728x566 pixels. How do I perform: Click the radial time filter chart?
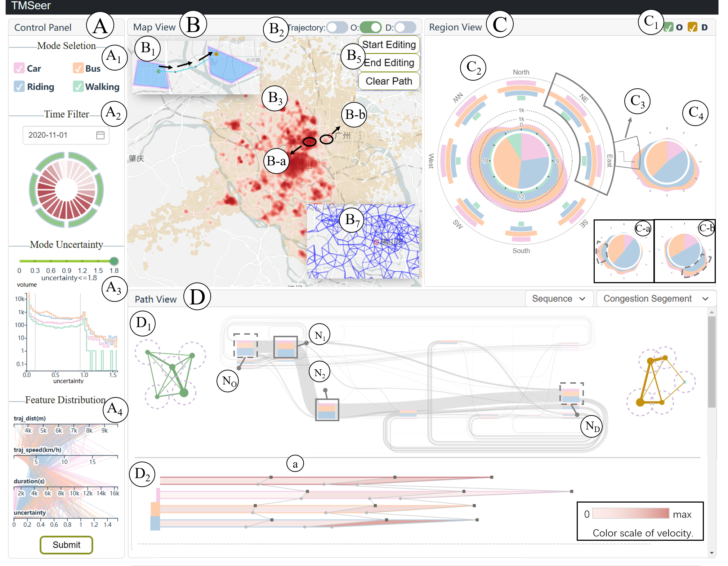pyautogui.click(x=66, y=190)
